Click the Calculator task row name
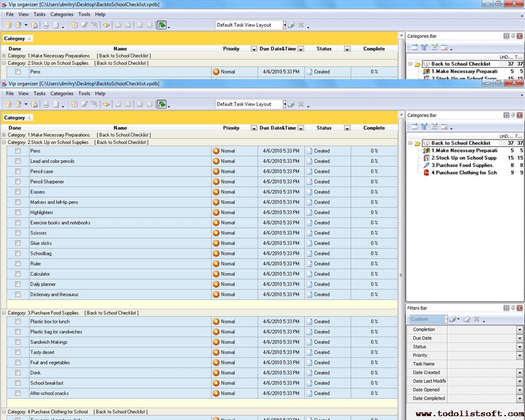The width and height of the screenshot is (525, 420). pyautogui.click(x=40, y=274)
